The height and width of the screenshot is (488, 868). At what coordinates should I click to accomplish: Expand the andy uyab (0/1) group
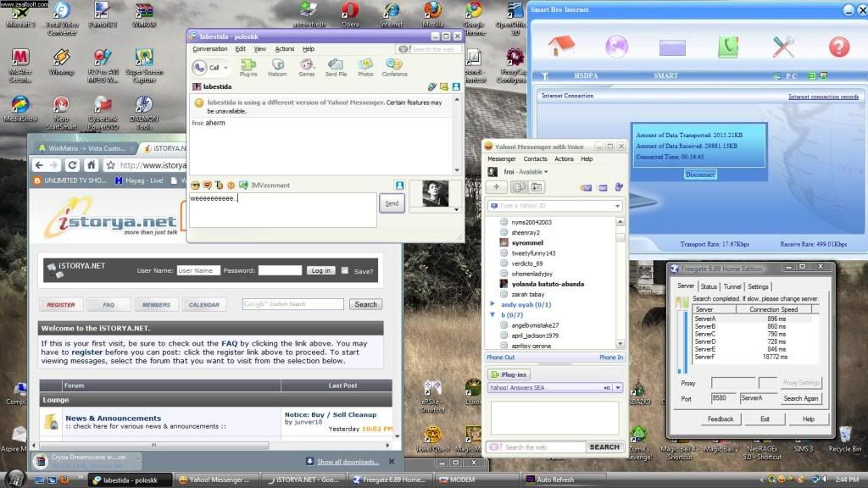(x=492, y=304)
